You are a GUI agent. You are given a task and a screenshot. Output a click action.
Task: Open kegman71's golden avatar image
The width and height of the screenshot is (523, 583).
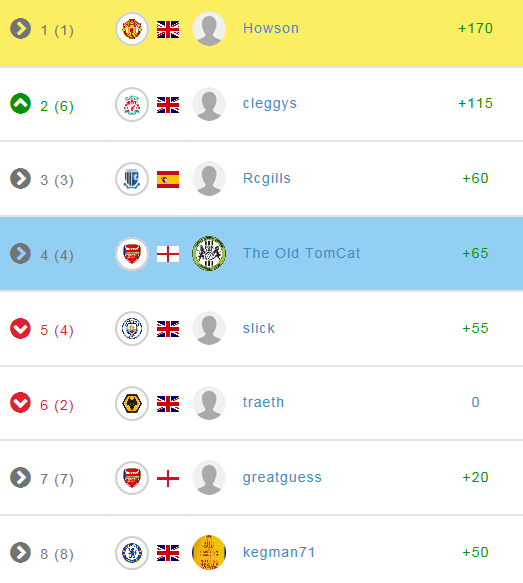pos(209,553)
